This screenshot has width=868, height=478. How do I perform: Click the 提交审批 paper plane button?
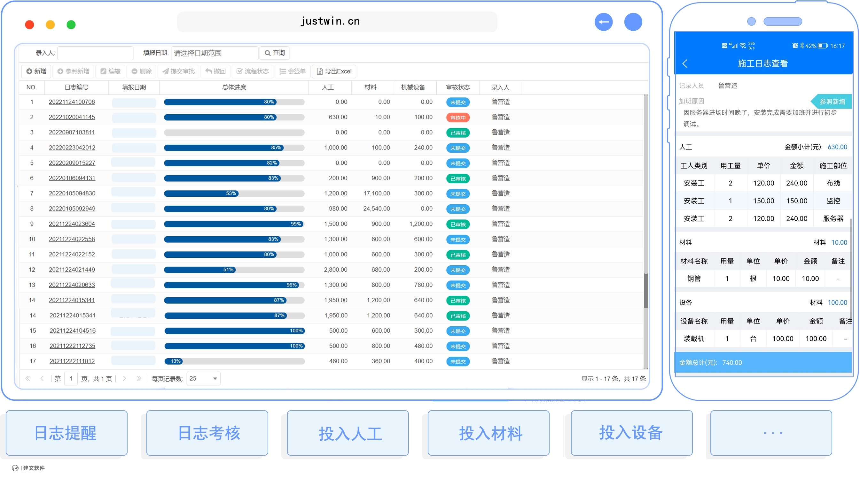click(x=179, y=71)
